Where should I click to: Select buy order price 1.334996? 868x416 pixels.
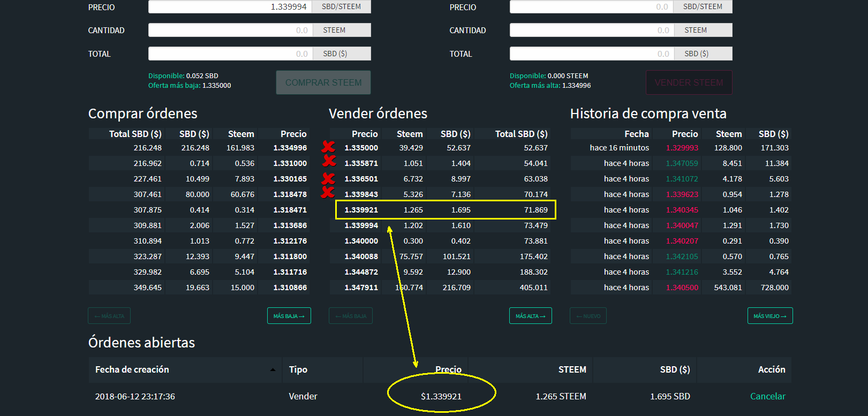click(x=290, y=148)
